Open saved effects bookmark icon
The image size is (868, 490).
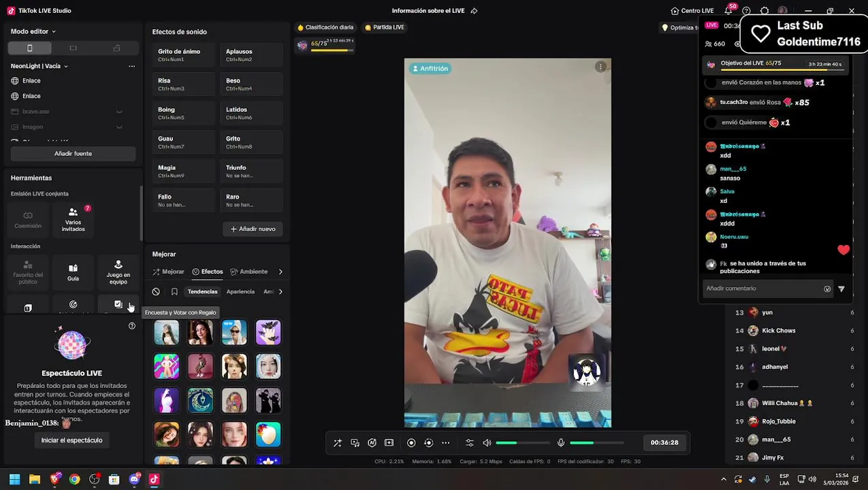174,292
